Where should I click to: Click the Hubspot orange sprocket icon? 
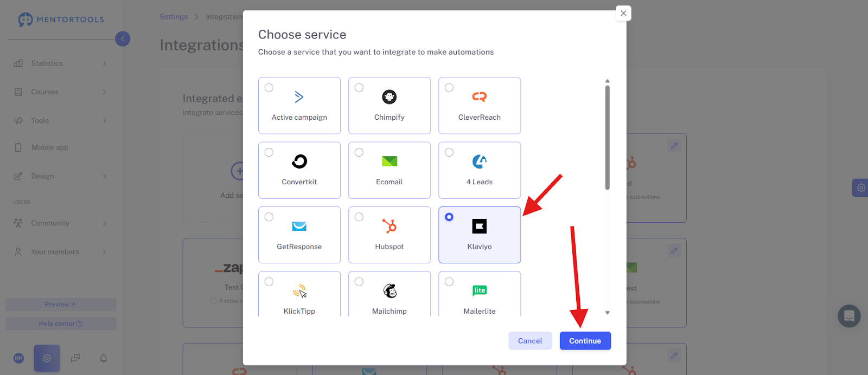tap(390, 226)
